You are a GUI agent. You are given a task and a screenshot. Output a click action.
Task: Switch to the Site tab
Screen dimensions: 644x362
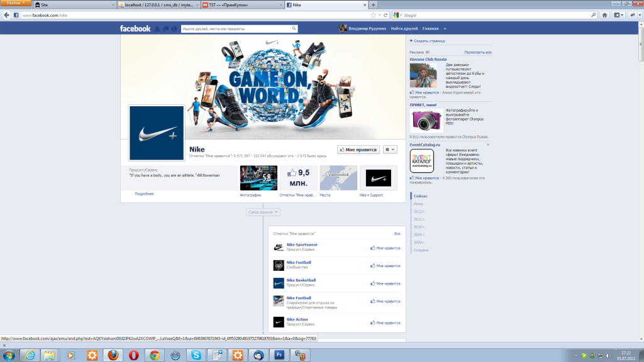(x=74, y=5)
